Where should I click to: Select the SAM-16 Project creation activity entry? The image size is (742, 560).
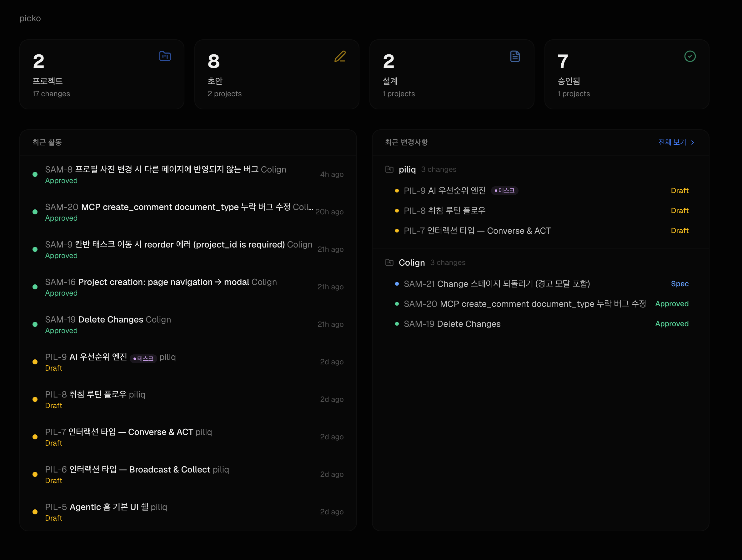[x=161, y=282]
